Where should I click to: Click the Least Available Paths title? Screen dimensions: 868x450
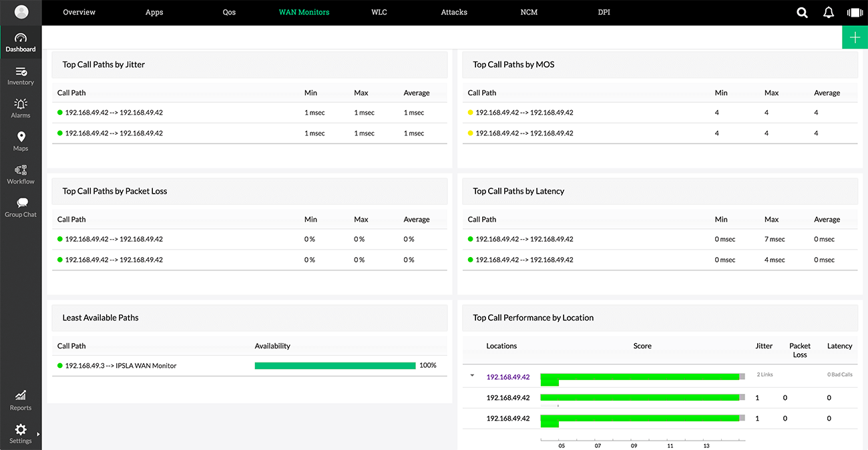click(x=101, y=318)
